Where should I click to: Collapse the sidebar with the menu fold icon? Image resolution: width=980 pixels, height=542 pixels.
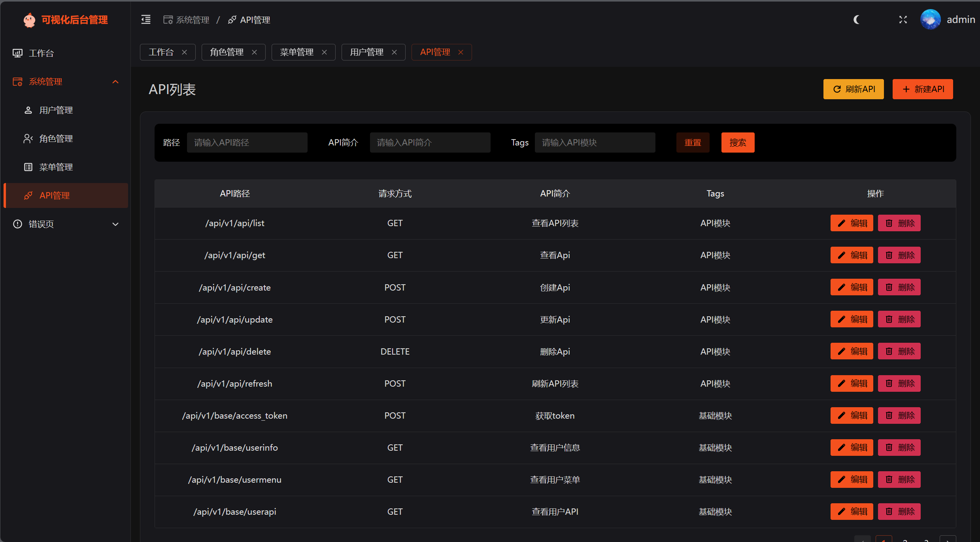tap(146, 19)
